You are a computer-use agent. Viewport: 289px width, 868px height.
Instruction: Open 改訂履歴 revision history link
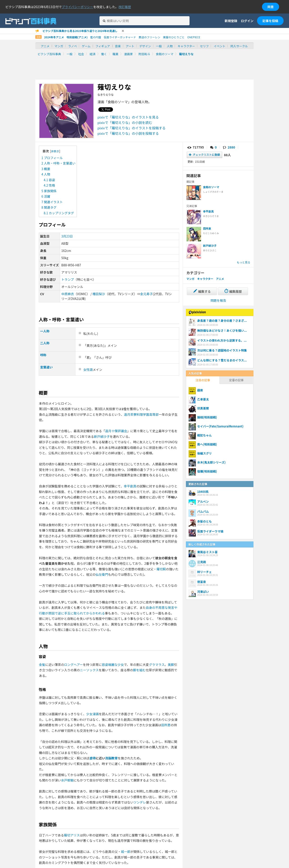pyautogui.click(x=124, y=7)
